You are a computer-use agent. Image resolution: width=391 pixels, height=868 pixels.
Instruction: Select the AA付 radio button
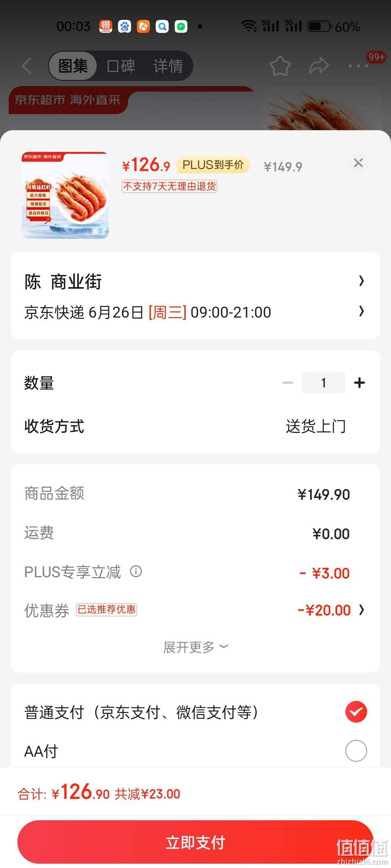tap(356, 751)
